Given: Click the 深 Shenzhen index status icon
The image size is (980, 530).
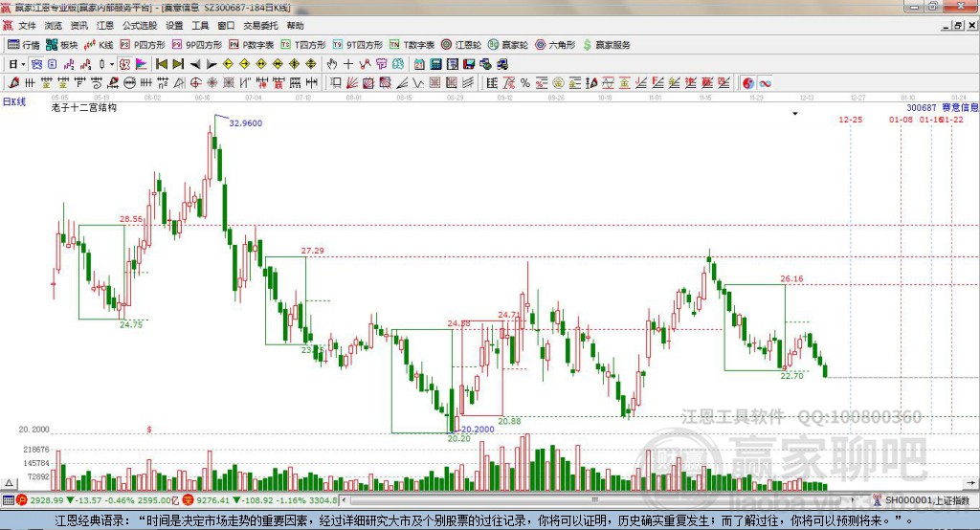Looking at the screenshot, I should 189,500.
